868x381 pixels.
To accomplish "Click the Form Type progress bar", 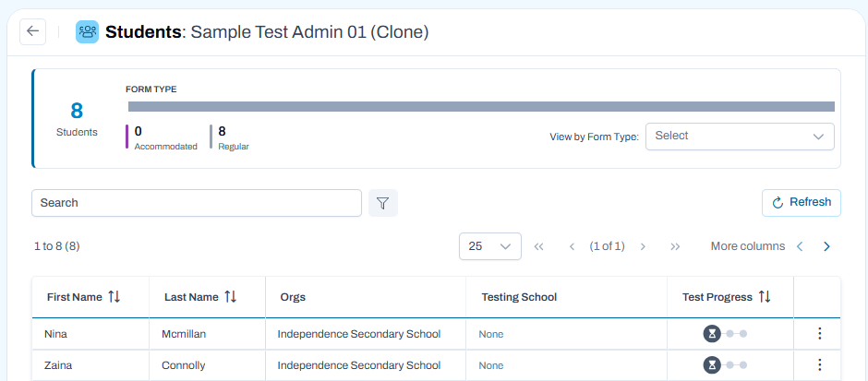I will click(481, 107).
